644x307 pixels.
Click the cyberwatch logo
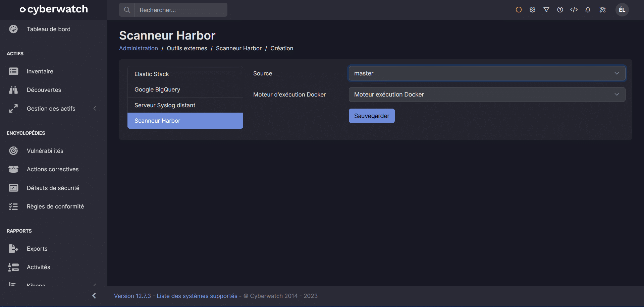54,9
